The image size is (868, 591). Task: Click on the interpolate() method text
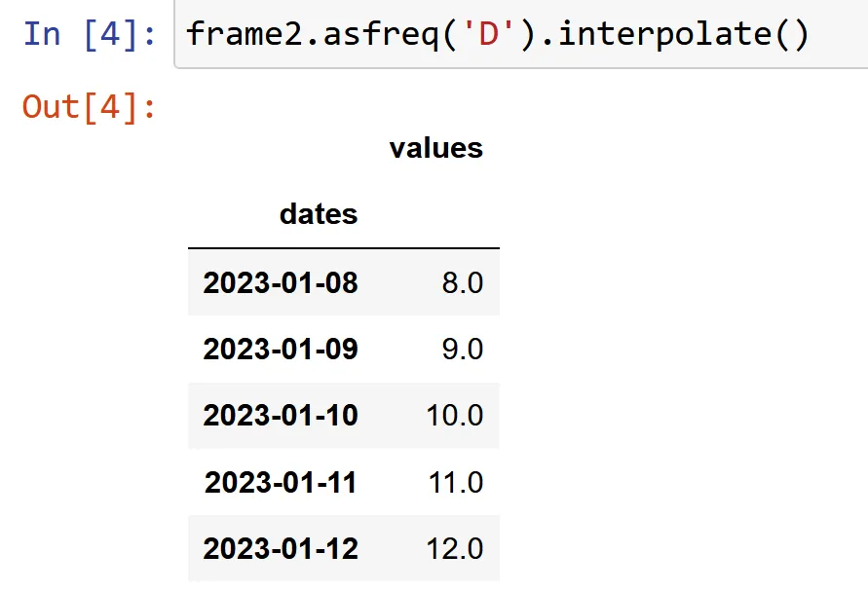click(x=683, y=34)
